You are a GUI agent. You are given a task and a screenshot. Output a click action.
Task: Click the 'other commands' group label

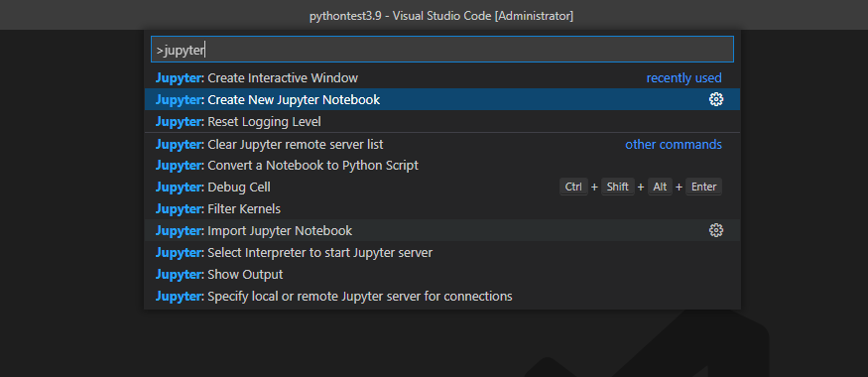[674, 145]
